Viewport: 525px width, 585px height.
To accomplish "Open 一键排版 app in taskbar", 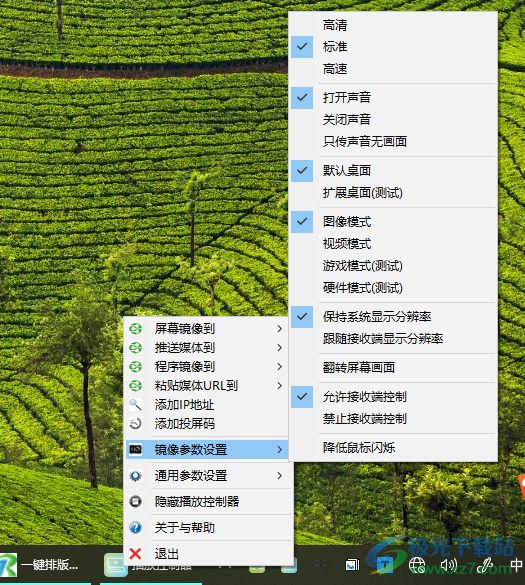I will (x=39, y=565).
